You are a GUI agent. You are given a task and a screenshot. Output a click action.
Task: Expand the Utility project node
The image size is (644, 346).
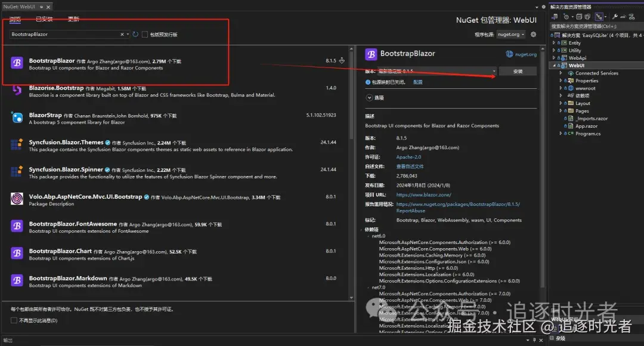(x=553, y=50)
